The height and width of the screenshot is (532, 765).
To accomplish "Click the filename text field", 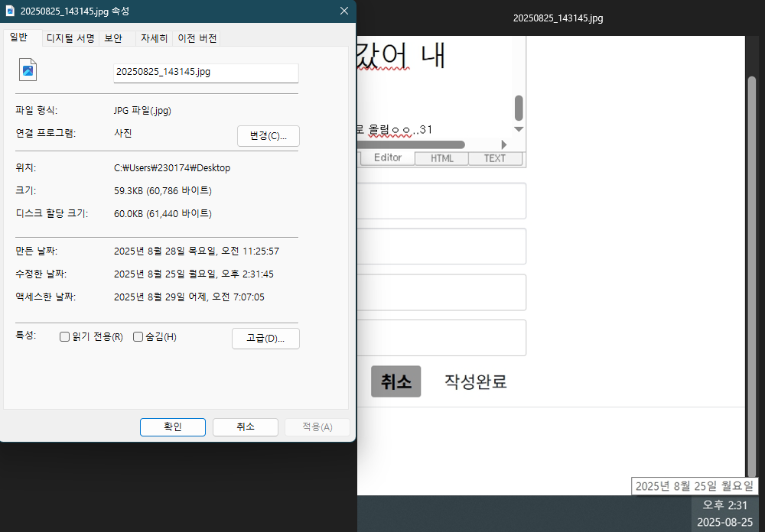I will (205, 73).
